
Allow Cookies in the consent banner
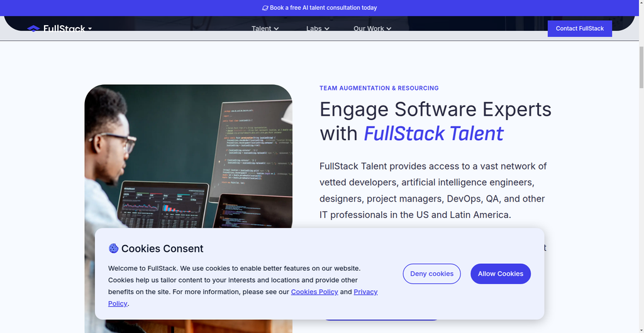pyautogui.click(x=500, y=273)
